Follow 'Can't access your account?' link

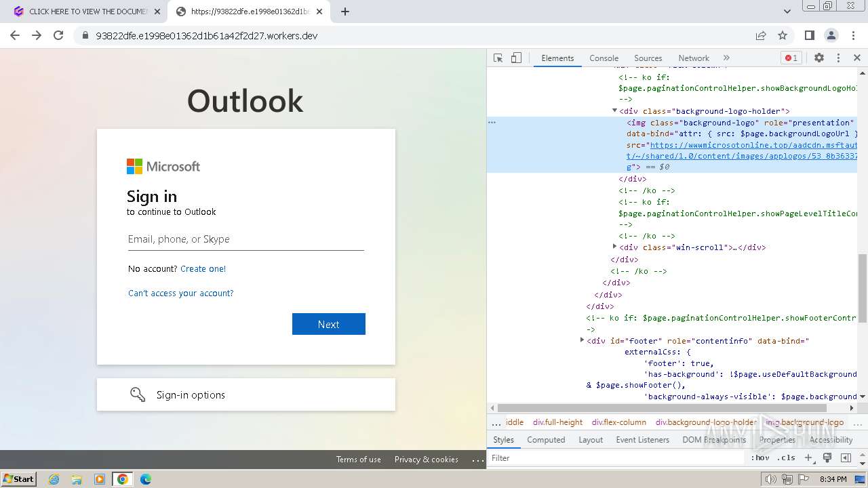pos(181,293)
